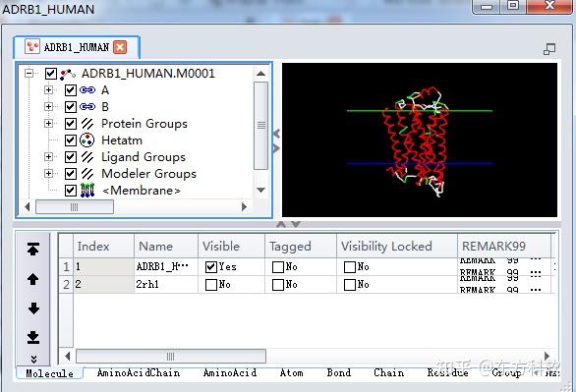576x392 pixels.
Task: Click the REMARK99 column header
Action: 504,247
